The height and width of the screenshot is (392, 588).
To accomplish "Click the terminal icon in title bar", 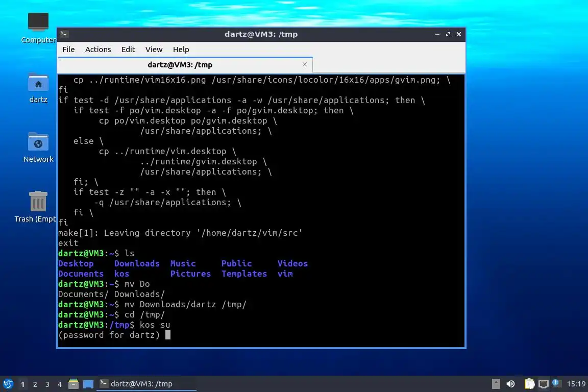I will click(x=64, y=34).
